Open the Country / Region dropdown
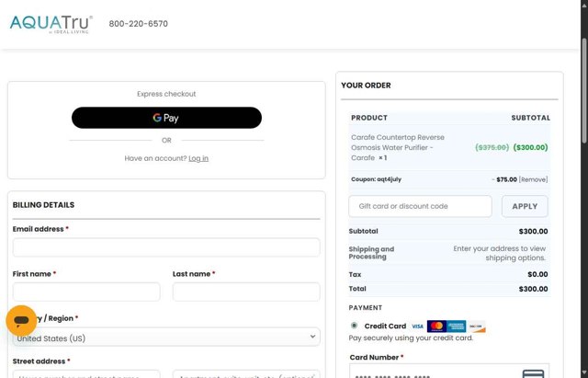The image size is (588, 378). (x=166, y=338)
